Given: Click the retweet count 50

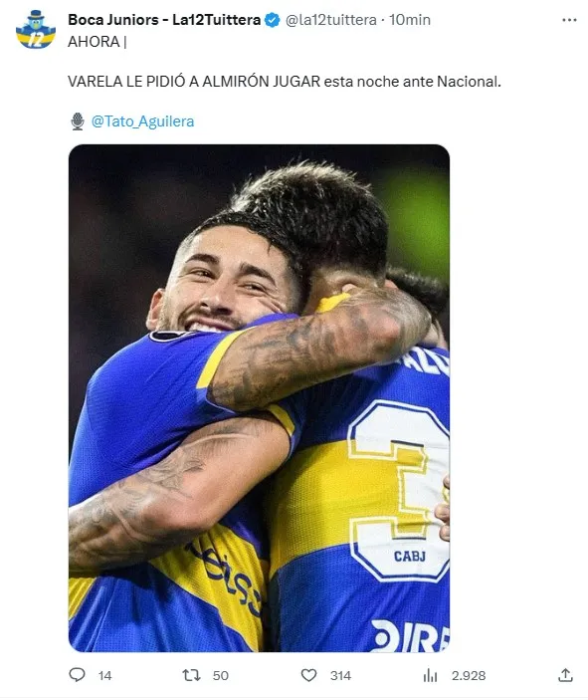Looking at the screenshot, I should (x=221, y=675).
